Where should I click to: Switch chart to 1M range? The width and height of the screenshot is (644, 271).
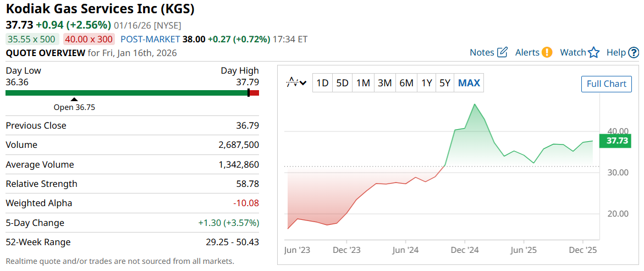[x=363, y=83]
